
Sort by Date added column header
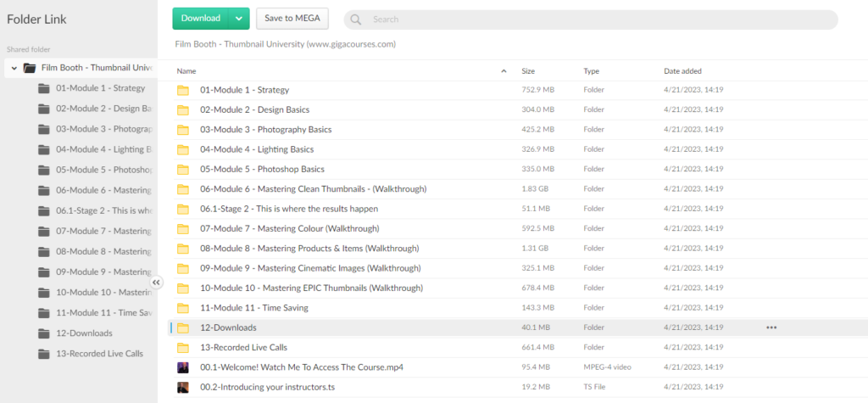click(682, 71)
